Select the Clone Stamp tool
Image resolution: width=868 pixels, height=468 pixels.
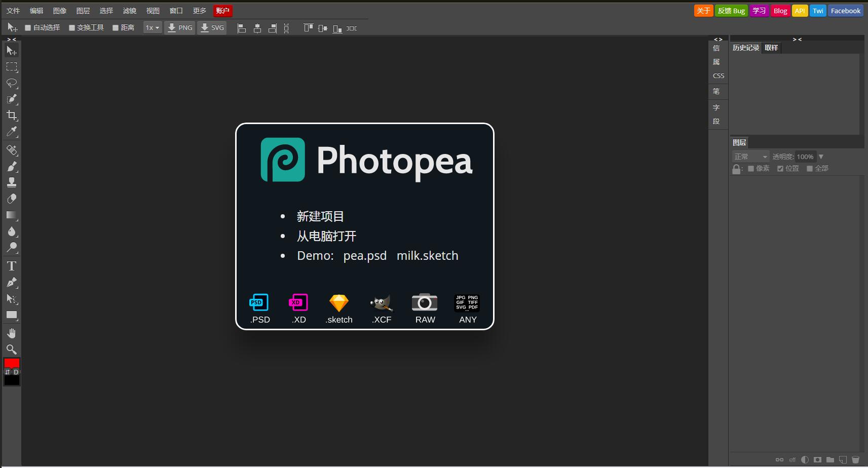(11, 182)
